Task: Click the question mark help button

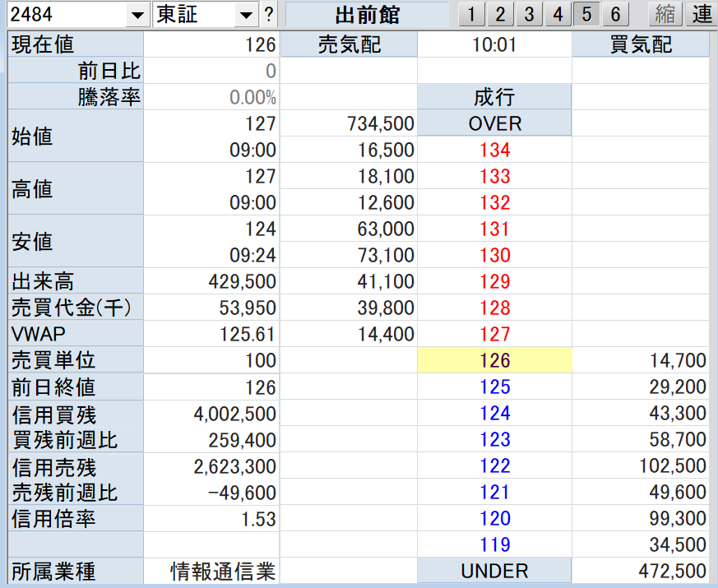Action: (x=269, y=15)
